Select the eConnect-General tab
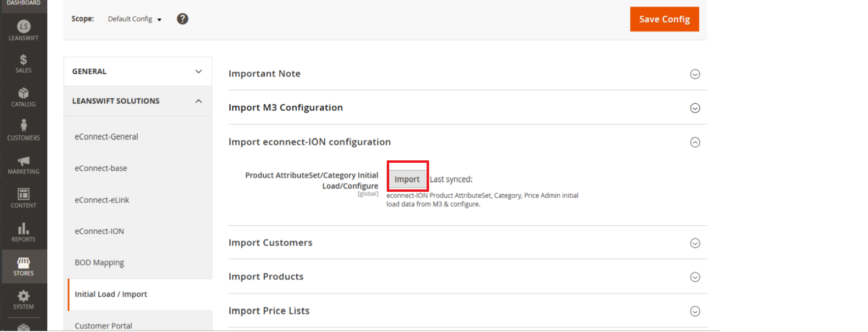The height and width of the screenshot is (332, 868). 106,137
